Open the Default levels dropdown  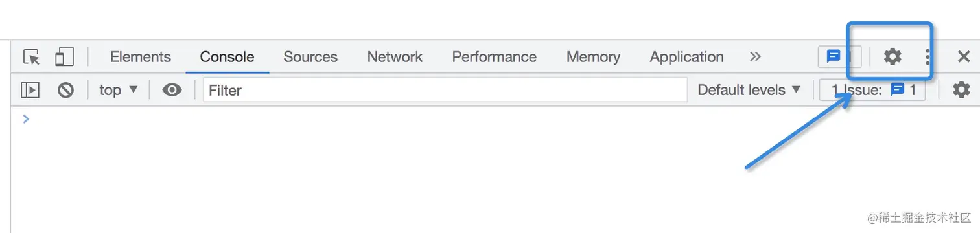pyautogui.click(x=749, y=90)
